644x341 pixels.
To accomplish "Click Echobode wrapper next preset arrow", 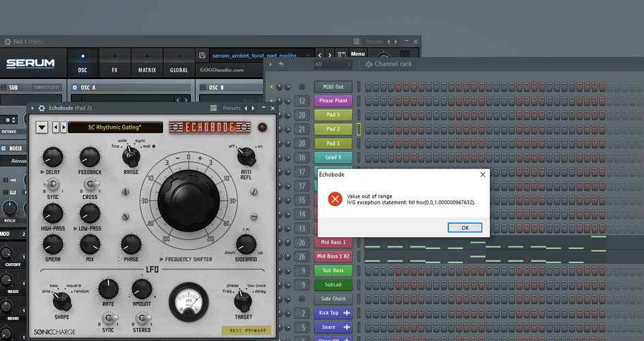I will pos(253,108).
